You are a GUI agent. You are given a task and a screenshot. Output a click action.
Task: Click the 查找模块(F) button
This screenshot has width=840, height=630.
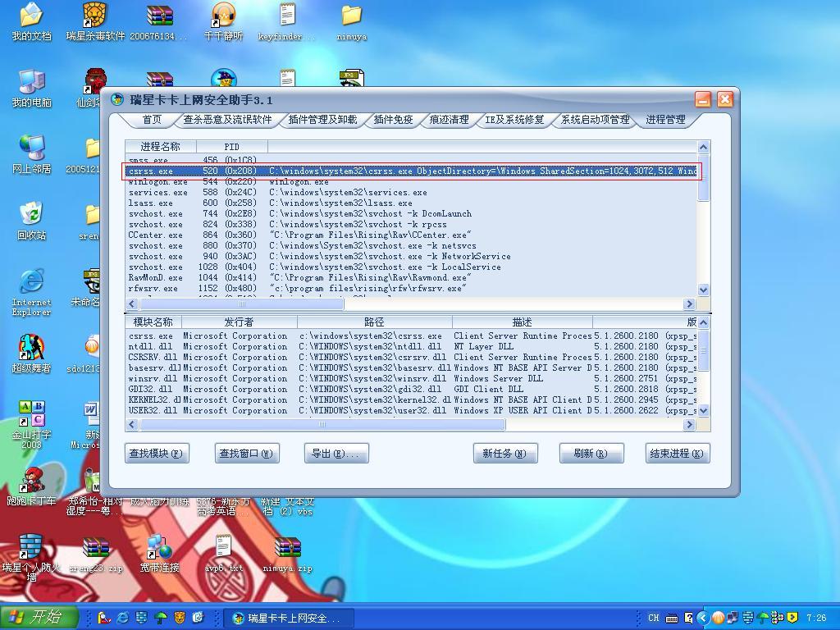[156, 454]
